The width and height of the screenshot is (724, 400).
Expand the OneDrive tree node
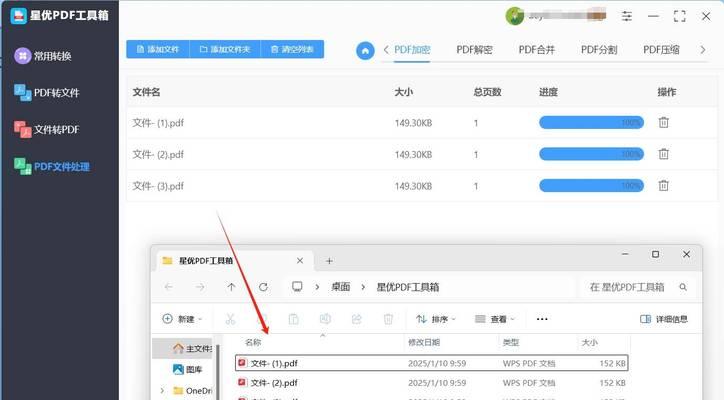(x=162, y=391)
